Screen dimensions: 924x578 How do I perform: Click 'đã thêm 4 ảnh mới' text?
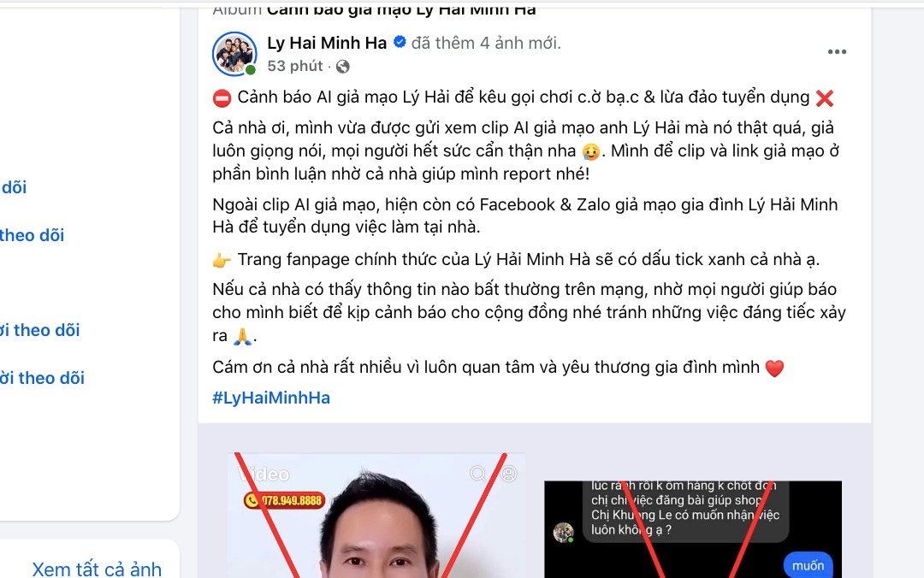pyautogui.click(x=486, y=43)
